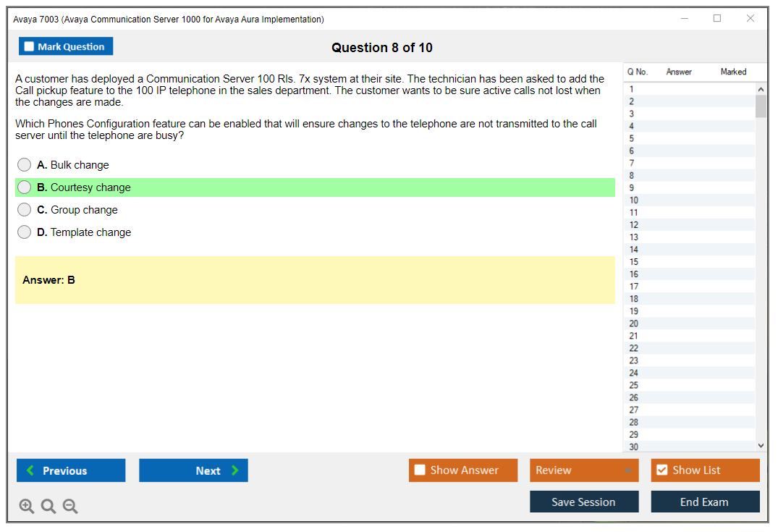Tick the Mark Question checkbox
Screen dimensions: 778x532
pyautogui.click(x=30, y=46)
